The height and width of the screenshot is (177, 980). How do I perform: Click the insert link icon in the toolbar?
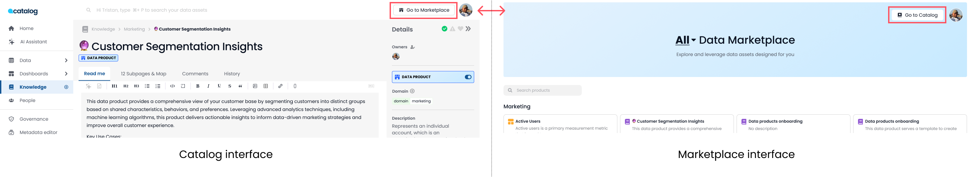[280, 86]
